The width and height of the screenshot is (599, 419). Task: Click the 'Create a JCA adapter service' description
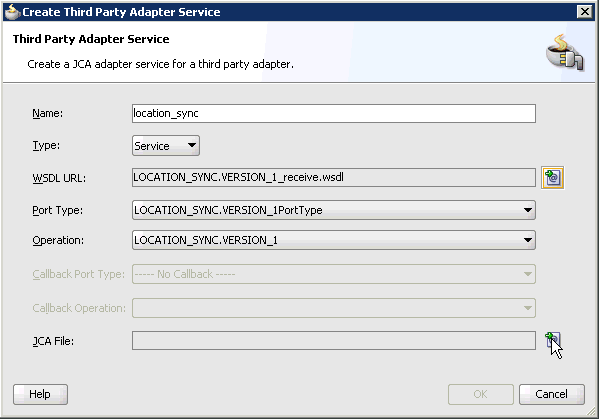coord(160,64)
